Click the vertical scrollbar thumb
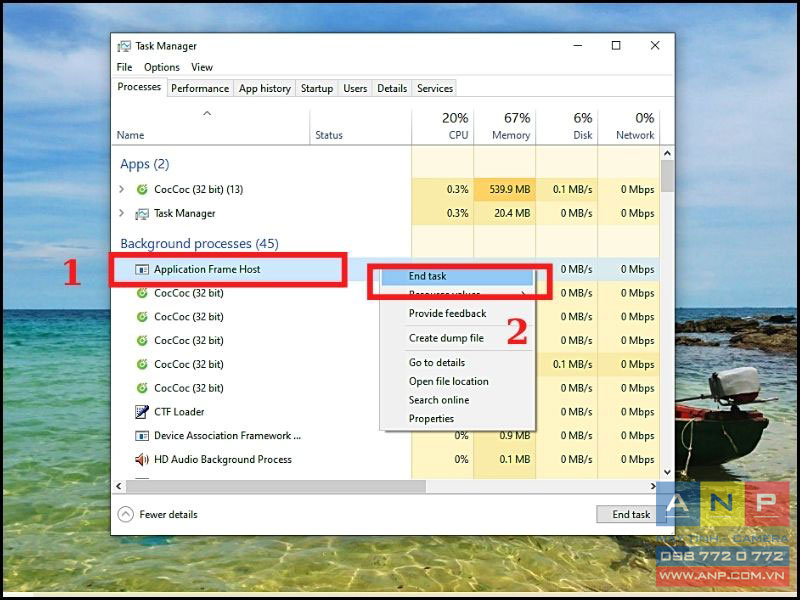800x600 pixels. tap(667, 176)
